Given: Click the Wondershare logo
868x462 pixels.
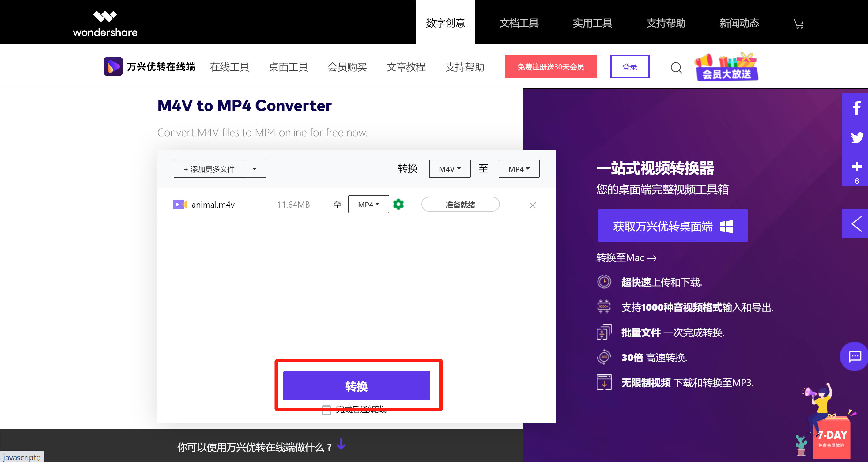Looking at the screenshot, I should click(x=105, y=22).
